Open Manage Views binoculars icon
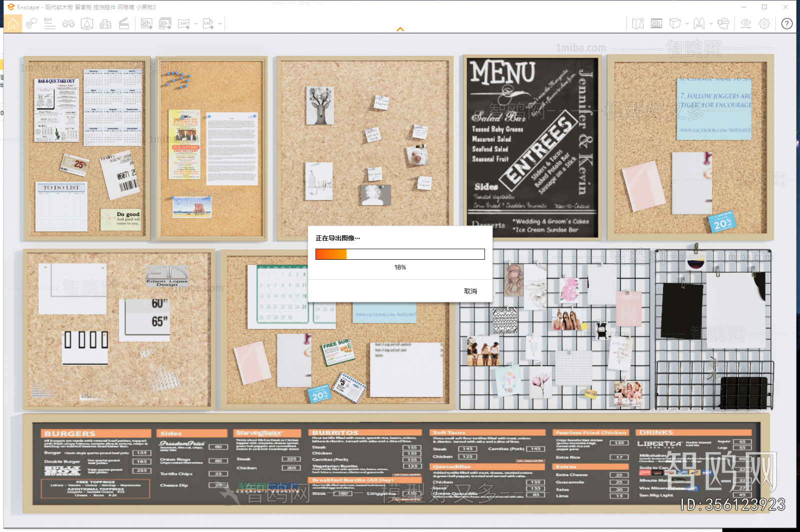The height and width of the screenshot is (532, 800). click(x=68, y=23)
